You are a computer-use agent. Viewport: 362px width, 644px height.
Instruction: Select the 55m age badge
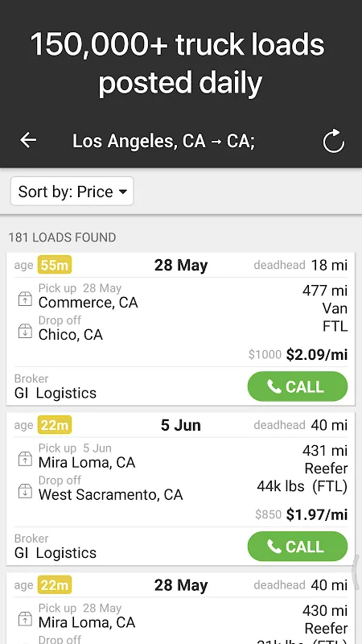point(55,265)
